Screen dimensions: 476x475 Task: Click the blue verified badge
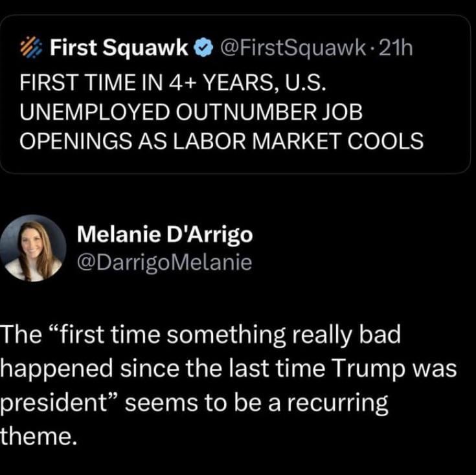[203, 48]
